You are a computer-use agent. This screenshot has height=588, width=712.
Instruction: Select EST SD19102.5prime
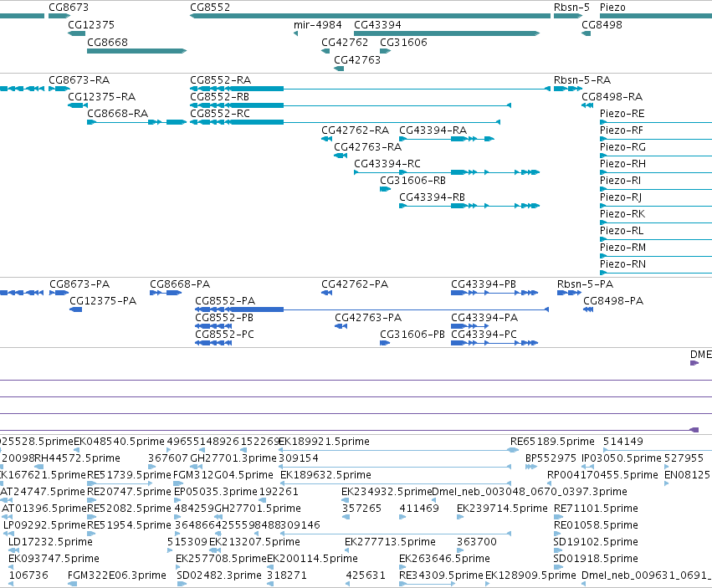click(x=596, y=542)
